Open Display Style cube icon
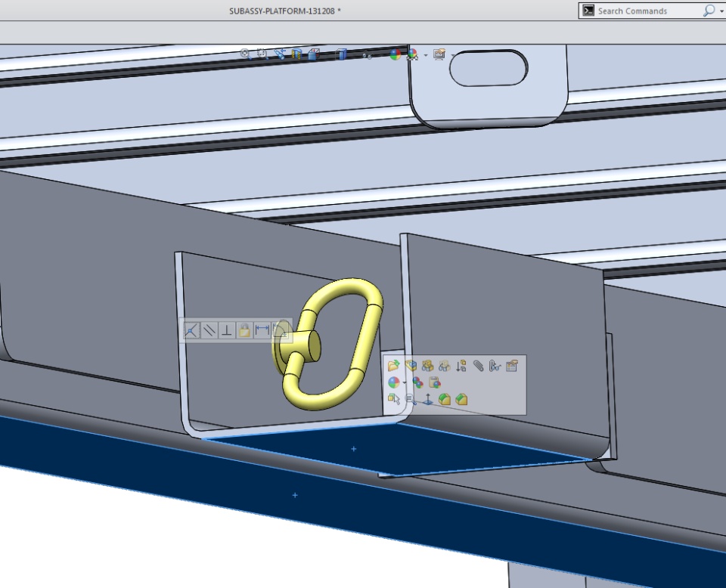 click(341, 54)
